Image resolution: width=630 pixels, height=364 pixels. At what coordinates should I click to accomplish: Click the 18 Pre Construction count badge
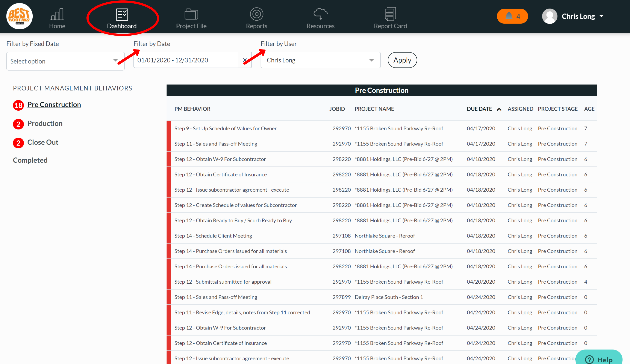click(18, 105)
